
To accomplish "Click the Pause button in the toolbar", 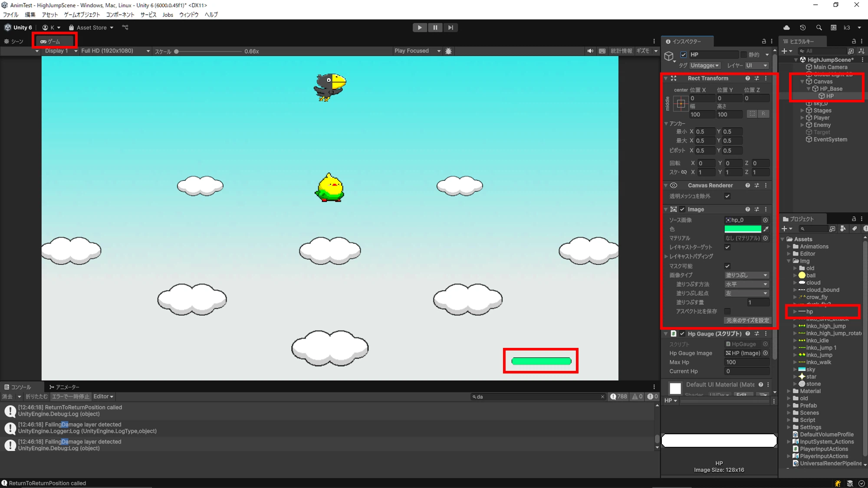I will coord(435,27).
